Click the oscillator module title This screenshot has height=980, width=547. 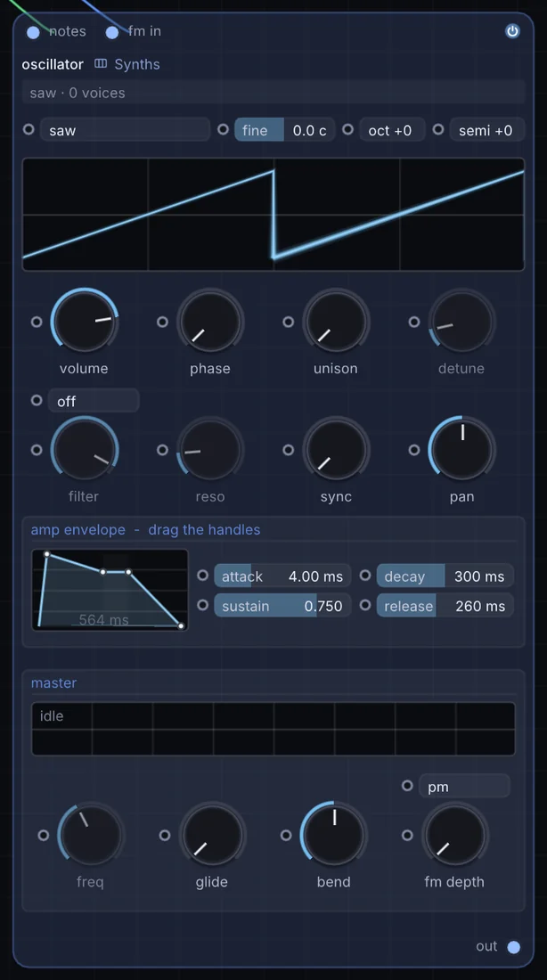[53, 64]
